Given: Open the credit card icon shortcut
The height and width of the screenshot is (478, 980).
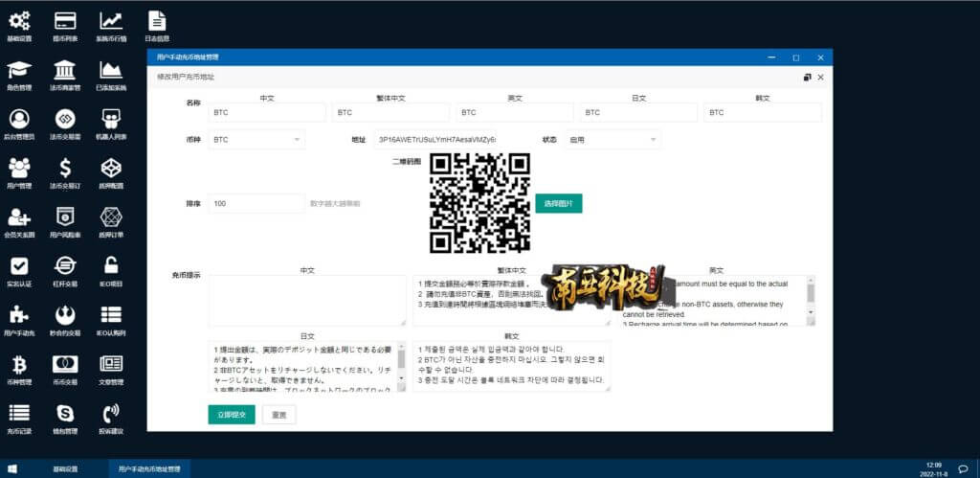Looking at the screenshot, I should [65, 21].
